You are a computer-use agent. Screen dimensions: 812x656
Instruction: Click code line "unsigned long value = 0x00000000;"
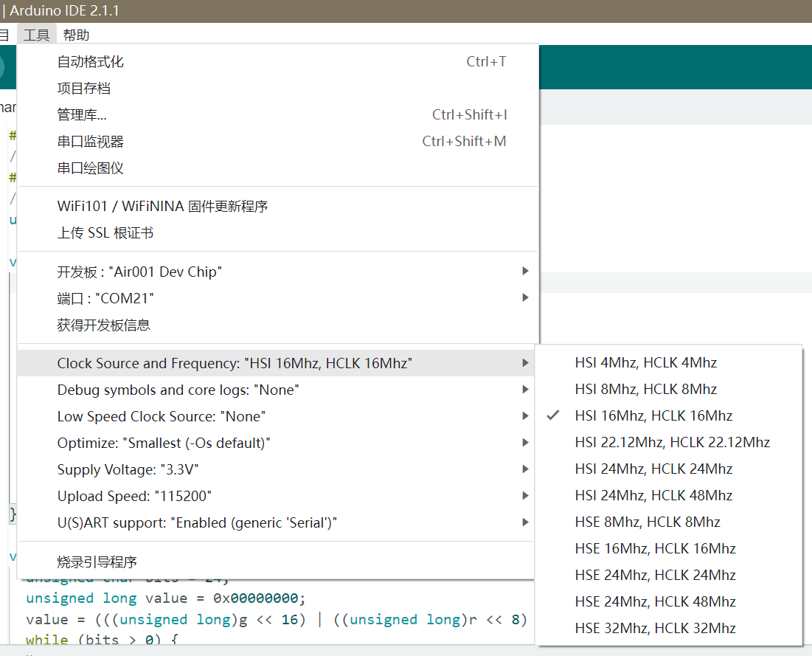[166, 598]
